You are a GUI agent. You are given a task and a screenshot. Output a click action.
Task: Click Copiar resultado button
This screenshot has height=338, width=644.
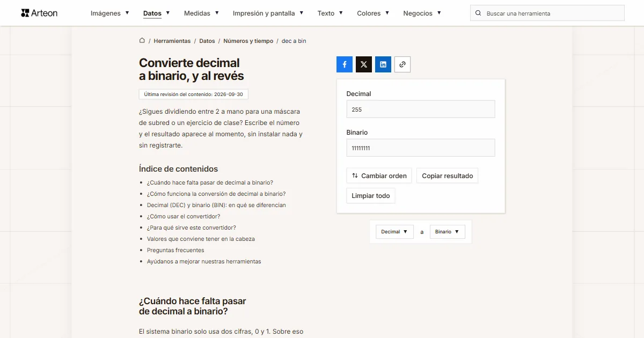[448, 175]
